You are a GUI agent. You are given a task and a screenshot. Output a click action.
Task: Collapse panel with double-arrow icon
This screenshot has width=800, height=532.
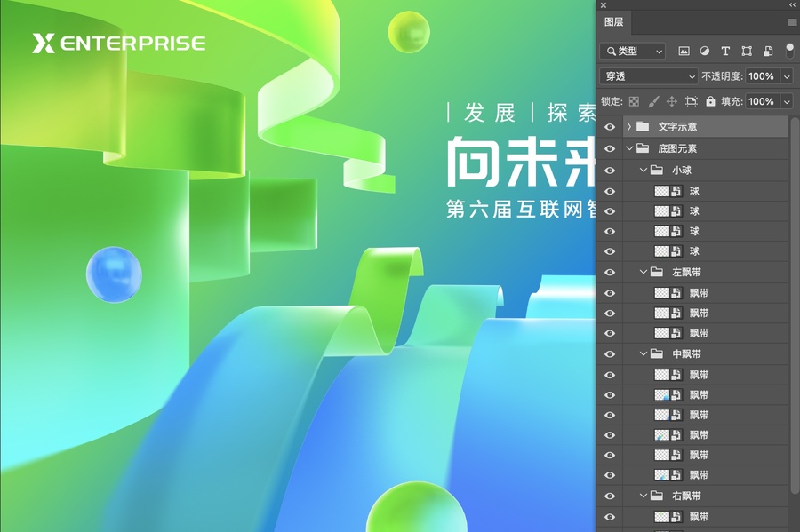click(792, 5)
